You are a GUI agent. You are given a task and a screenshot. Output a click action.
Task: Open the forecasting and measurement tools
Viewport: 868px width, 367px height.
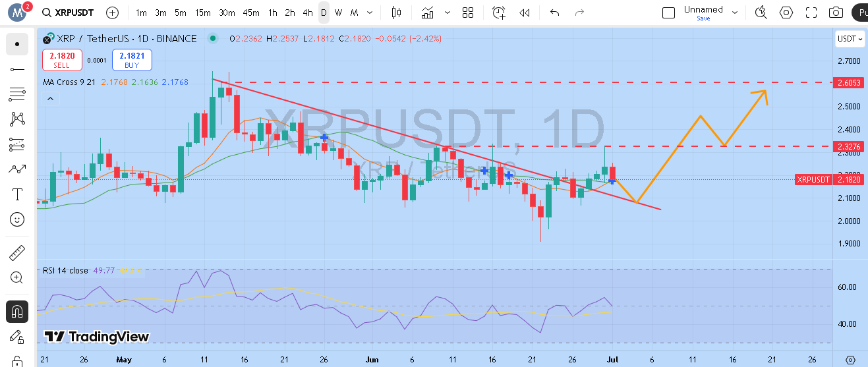17,144
